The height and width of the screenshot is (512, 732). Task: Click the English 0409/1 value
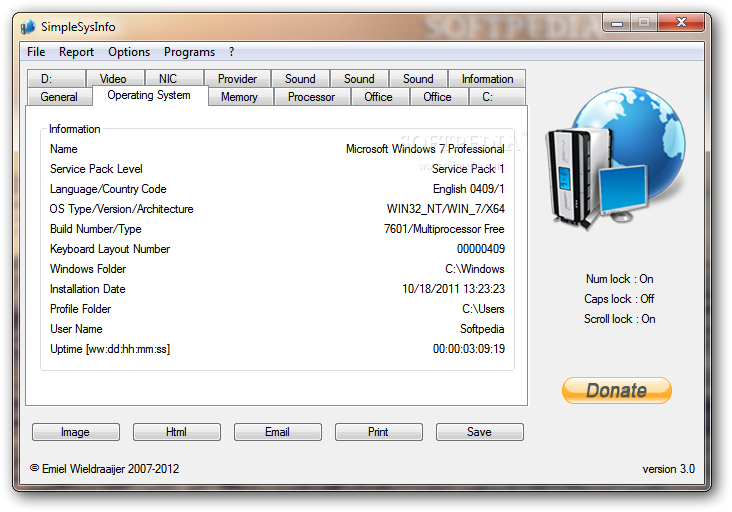(x=469, y=189)
